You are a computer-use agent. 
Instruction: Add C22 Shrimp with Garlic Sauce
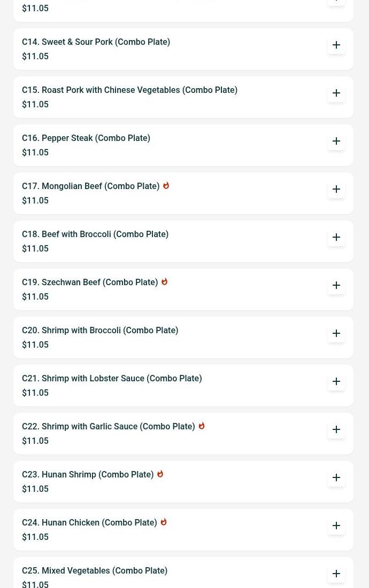[x=336, y=429]
